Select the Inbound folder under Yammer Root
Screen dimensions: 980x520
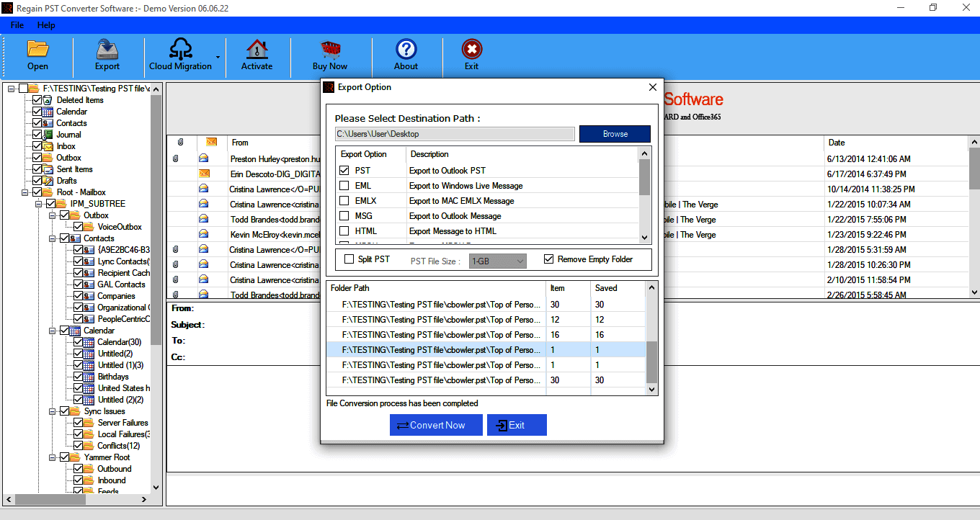click(x=112, y=480)
